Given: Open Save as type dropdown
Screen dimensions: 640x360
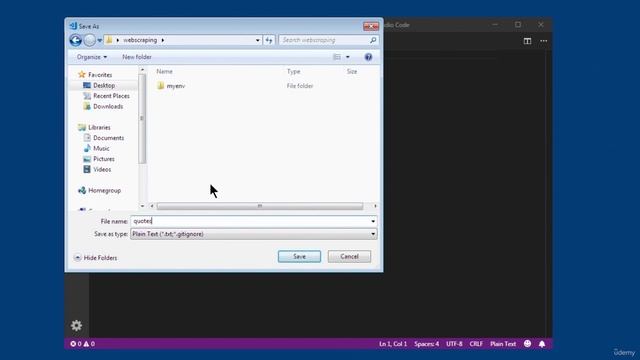Looking at the screenshot, I should click(x=253, y=234).
